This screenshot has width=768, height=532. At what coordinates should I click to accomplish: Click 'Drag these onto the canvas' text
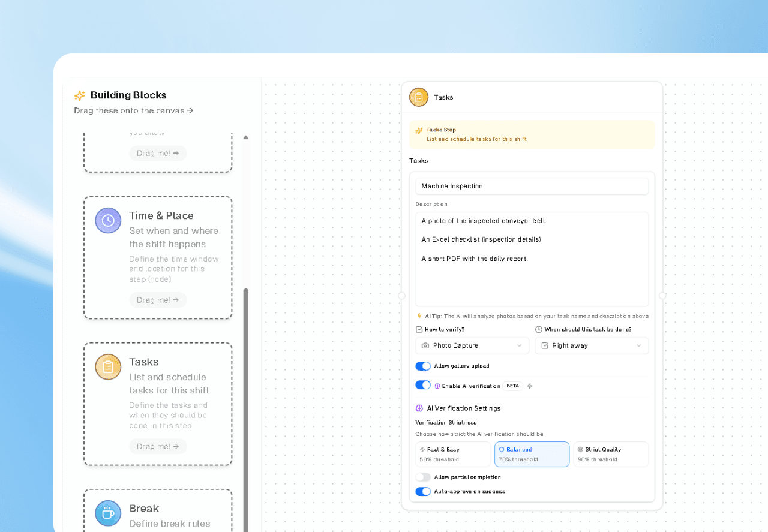133,110
